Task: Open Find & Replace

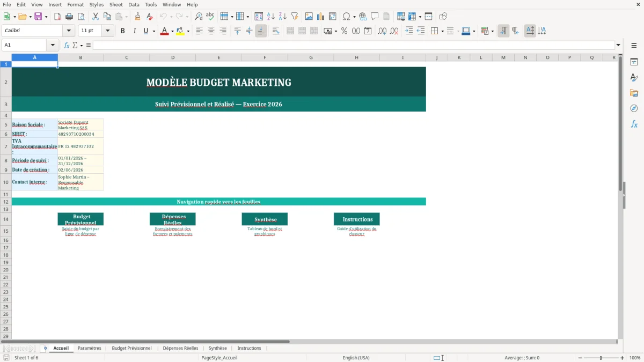Action: click(x=199, y=17)
